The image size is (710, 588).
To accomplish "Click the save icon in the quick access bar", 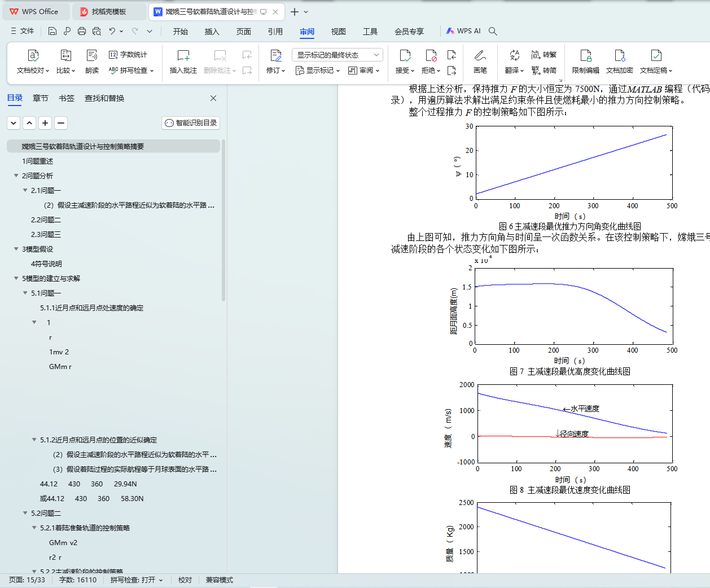I will point(52,31).
